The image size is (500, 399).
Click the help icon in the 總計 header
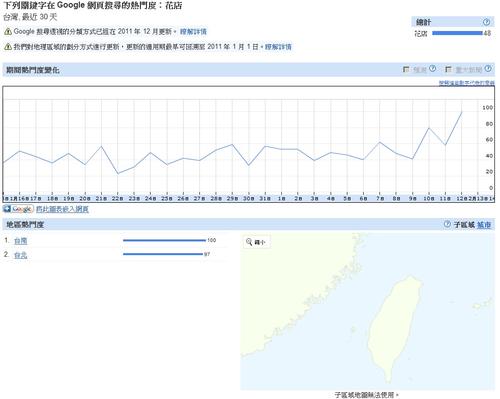pyautogui.click(x=486, y=22)
